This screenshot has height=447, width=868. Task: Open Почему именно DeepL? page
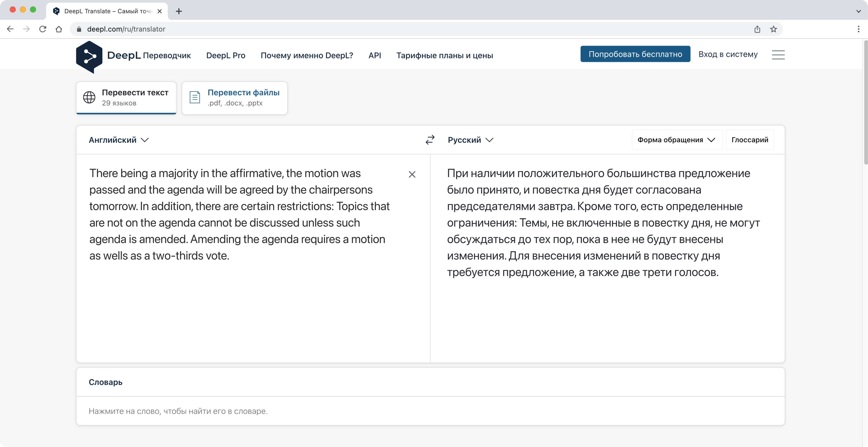point(307,55)
